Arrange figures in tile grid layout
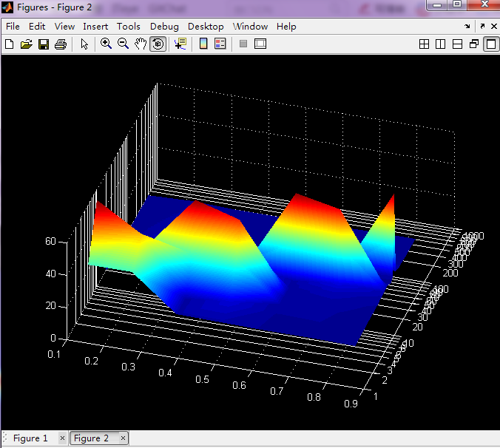The width and height of the screenshot is (500, 448). (x=424, y=44)
